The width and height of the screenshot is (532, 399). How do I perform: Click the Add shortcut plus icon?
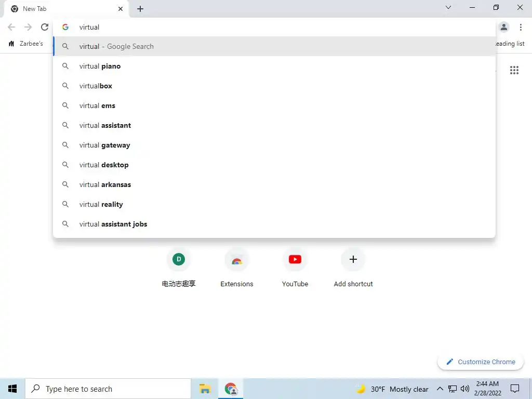point(353,259)
